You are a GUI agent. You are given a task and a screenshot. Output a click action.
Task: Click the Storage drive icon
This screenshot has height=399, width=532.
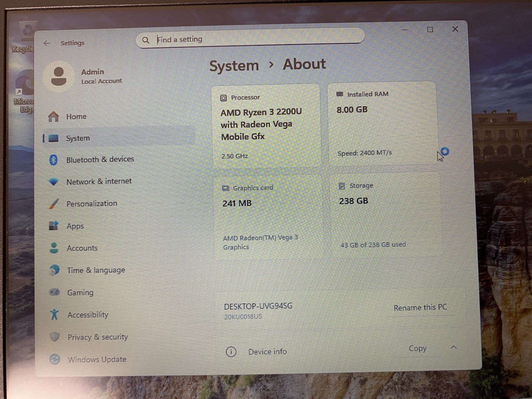342,186
